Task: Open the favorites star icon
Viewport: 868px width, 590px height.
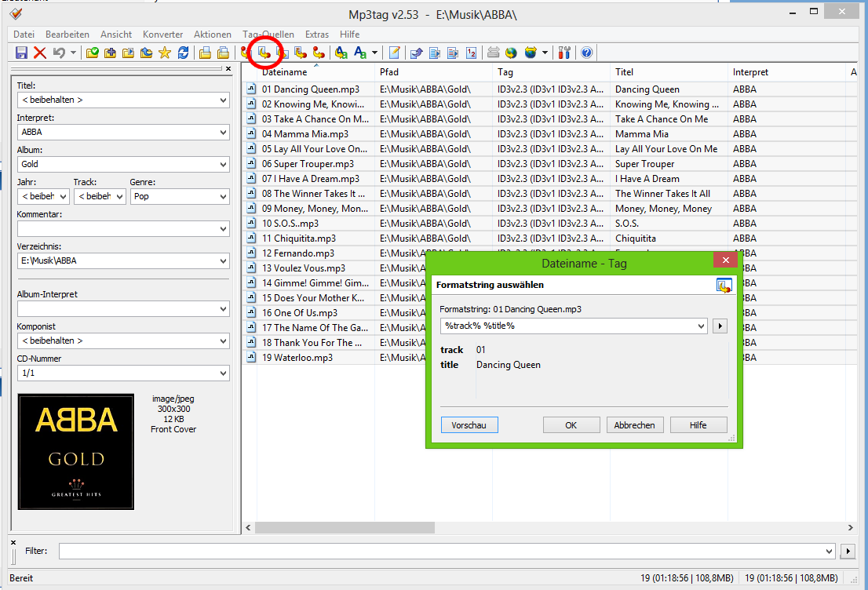Action: [x=164, y=53]
